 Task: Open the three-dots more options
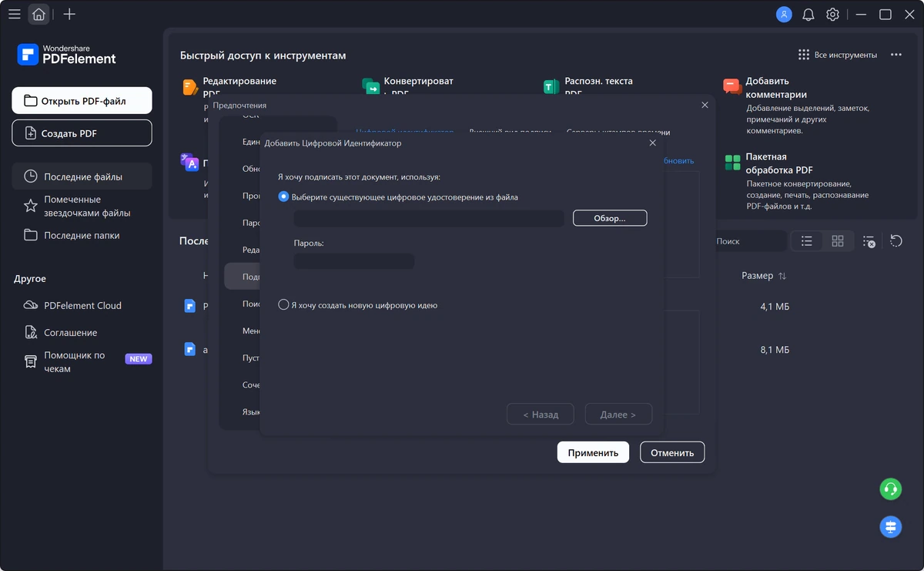(896, 55)
